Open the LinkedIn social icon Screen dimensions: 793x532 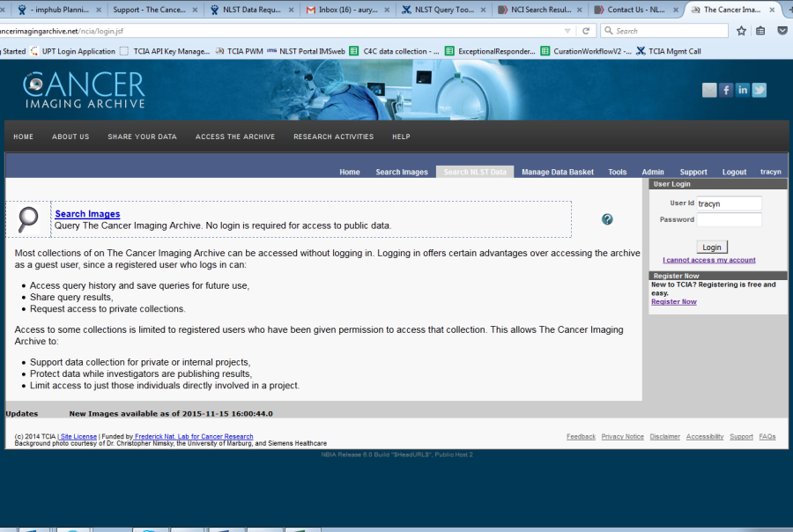coord(743,90)
